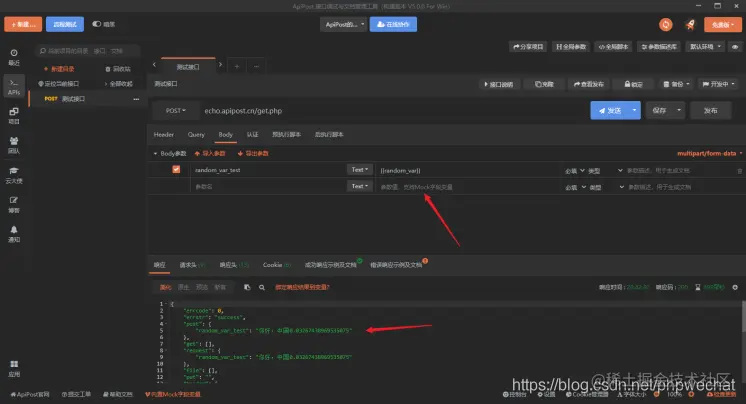Image resolution: width=746 pixels, height=404 pixels.
Task: Click the blue process test button
Action: (x=65, y=24)
